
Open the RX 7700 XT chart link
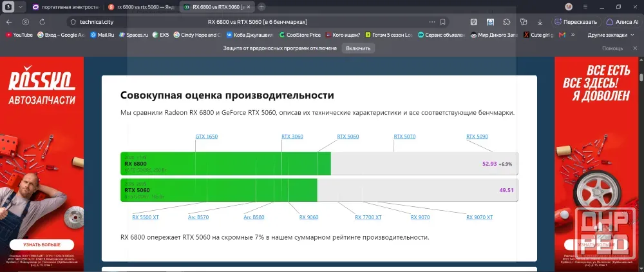click(368, 217)
